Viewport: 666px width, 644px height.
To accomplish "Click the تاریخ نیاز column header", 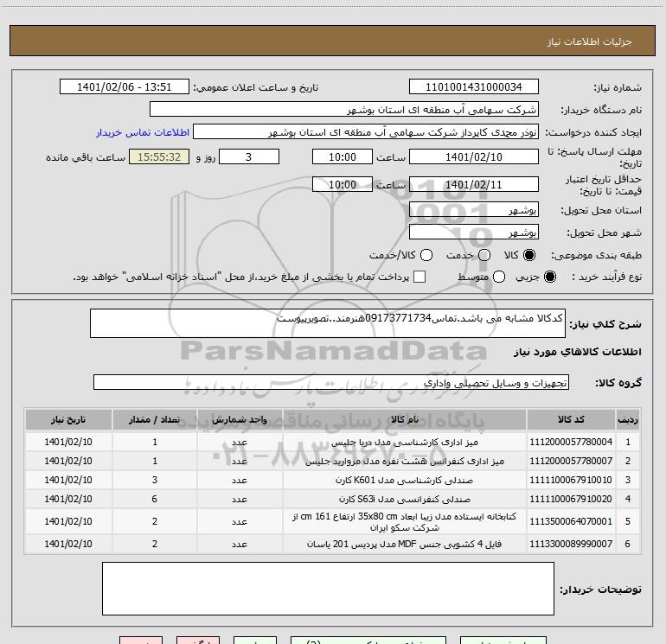I will (x=68, y=420).
